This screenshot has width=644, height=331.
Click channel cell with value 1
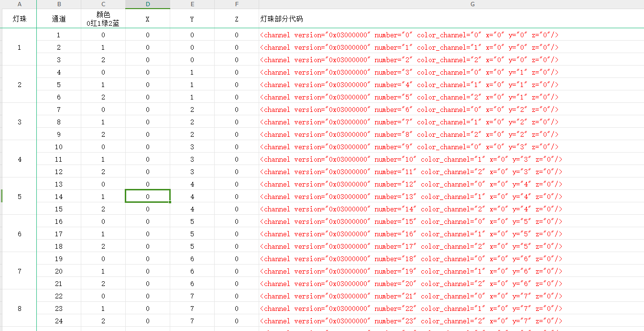[x=59, y=35]
